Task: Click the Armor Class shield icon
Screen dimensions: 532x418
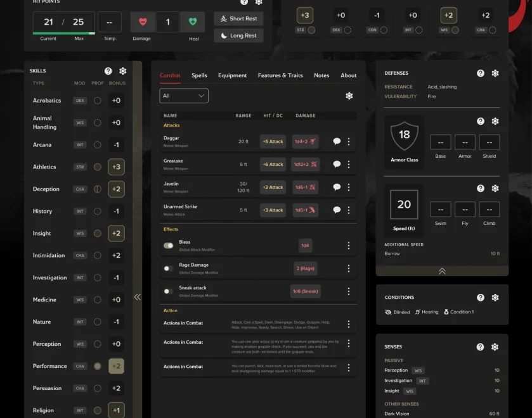Action: (404, 136)
